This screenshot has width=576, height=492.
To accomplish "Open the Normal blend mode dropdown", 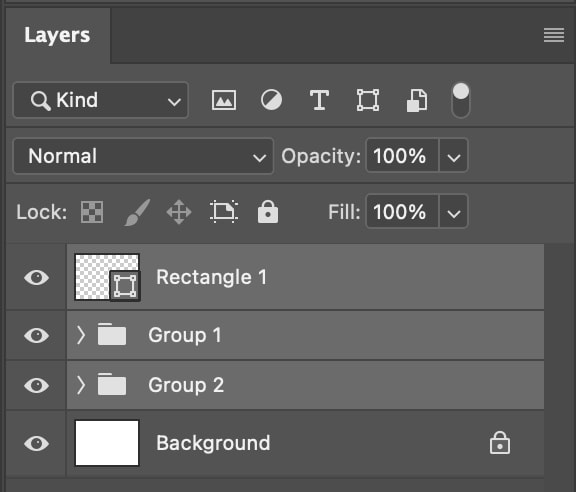I will point(143,156).
